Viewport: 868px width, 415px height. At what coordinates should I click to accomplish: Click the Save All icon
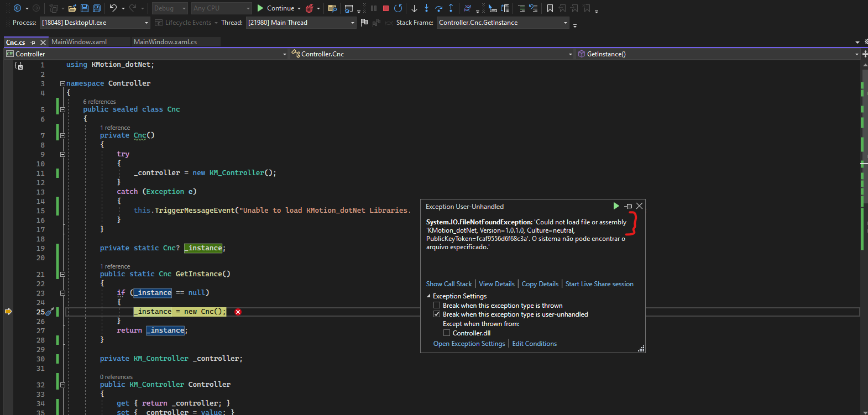click(96, 8)
